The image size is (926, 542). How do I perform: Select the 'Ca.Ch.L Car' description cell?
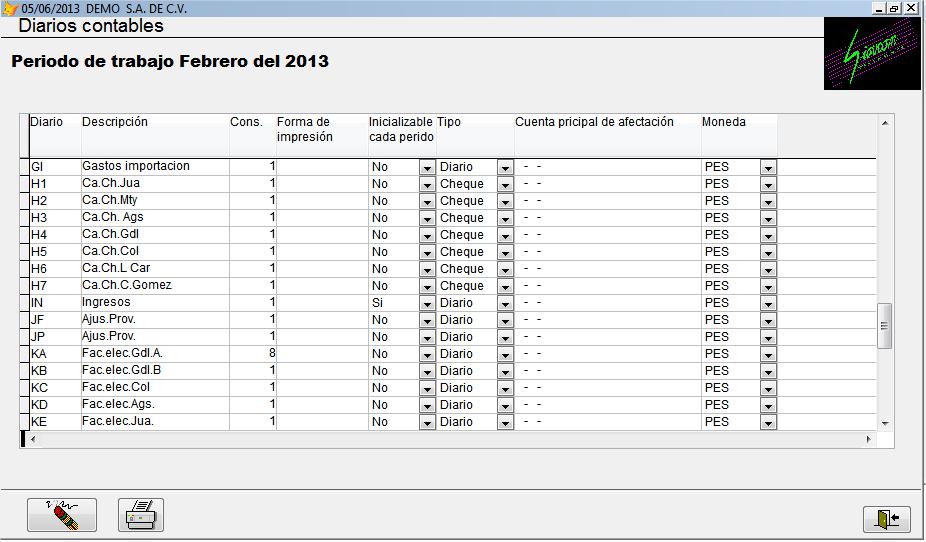tap(155, 269)
